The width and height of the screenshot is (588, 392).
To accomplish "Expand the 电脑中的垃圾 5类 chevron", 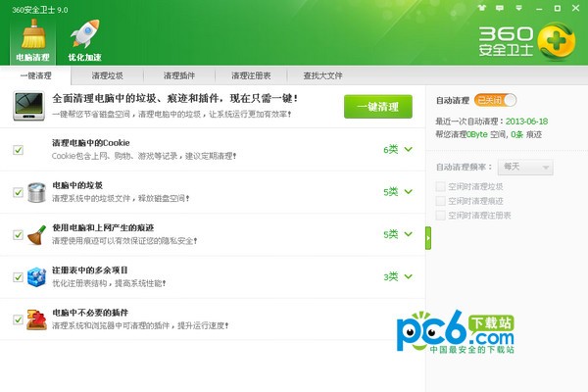I will coord(409,192).
